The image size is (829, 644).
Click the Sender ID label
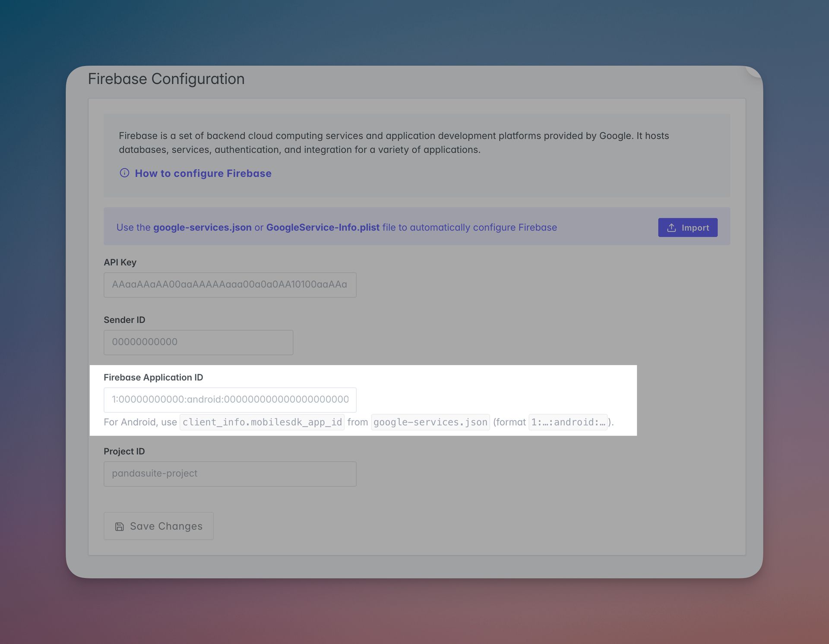coord(124,320)
